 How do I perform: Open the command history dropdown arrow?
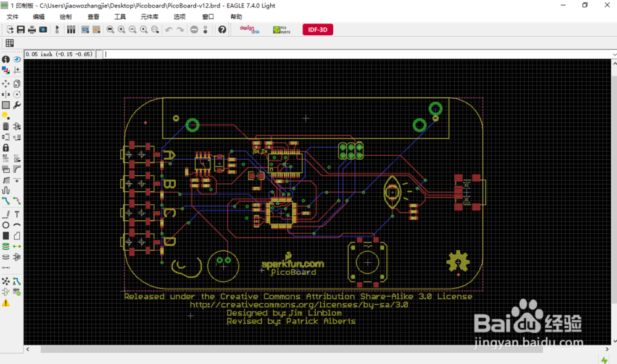click(613, 54)
